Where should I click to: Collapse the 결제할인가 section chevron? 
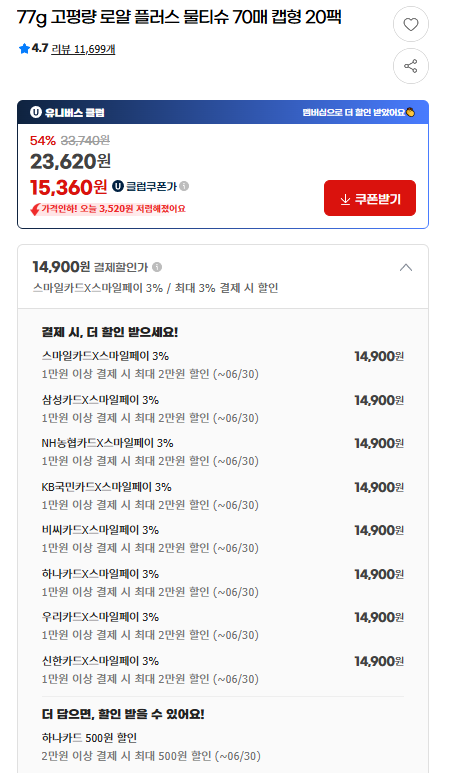pyautogui.click(x=406, y=268)
